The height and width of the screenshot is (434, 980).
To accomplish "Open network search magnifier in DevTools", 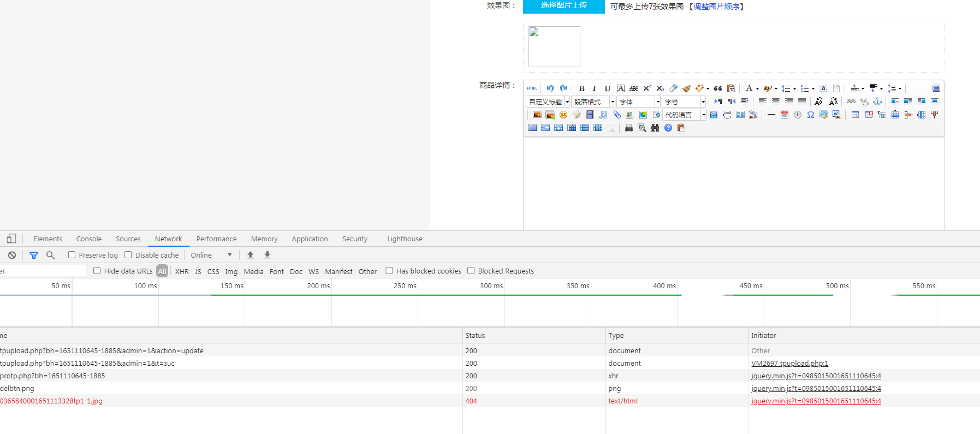I will pos(50,255).
